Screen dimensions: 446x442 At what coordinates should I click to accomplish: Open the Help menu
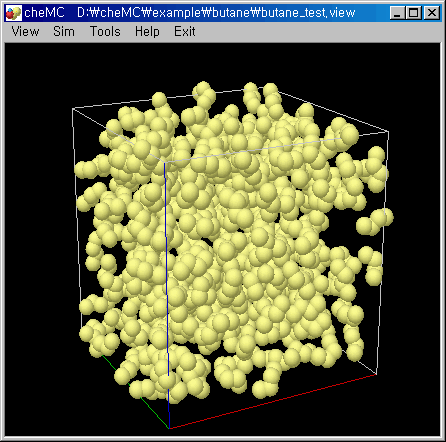click(x=147, y=32)
